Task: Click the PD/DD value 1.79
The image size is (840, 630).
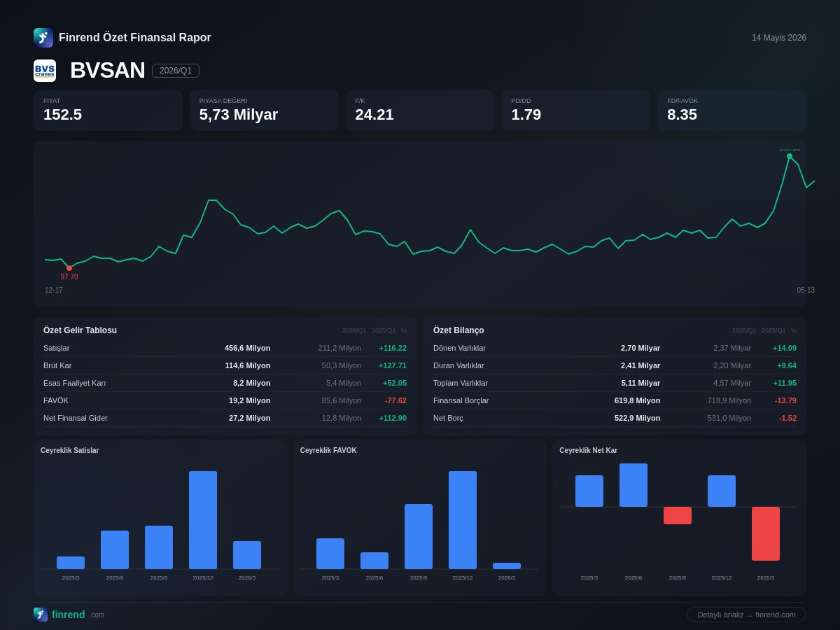Action: (x=526, y=115)
